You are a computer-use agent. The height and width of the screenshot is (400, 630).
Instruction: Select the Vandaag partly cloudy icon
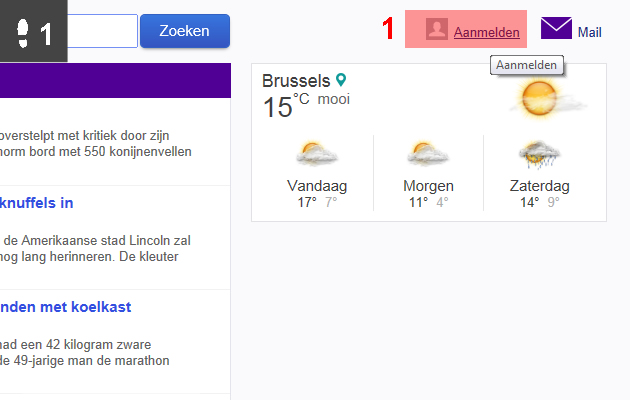point(317,154)
